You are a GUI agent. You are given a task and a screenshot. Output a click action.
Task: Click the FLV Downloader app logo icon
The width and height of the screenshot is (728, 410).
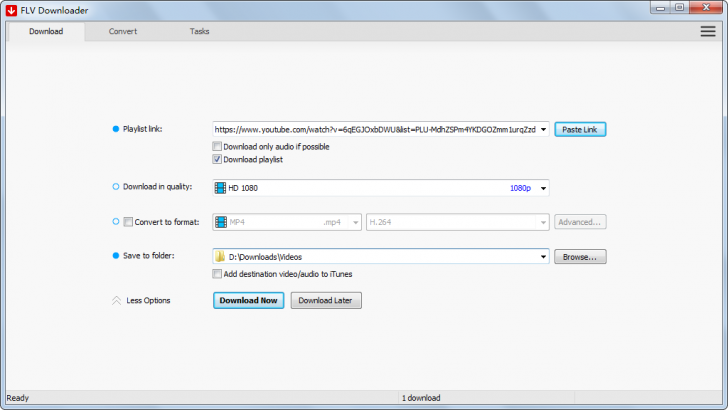click(11, 10)
